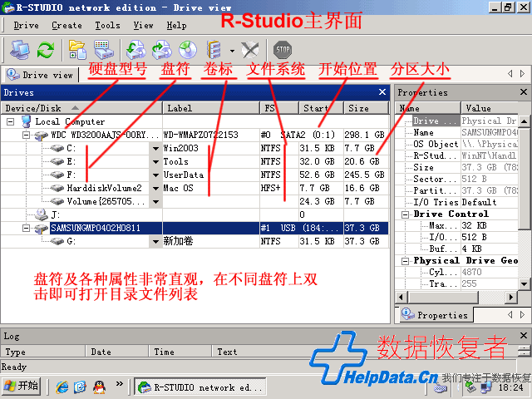This screenshot has height=399, width=532.
Task: Close the Log panel
Action: pos(523,336)
